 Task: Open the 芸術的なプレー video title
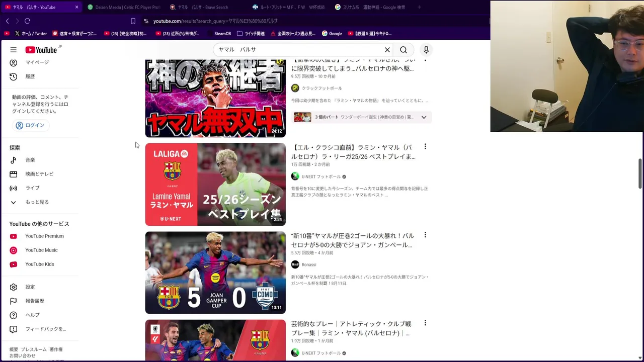point(351,328)
